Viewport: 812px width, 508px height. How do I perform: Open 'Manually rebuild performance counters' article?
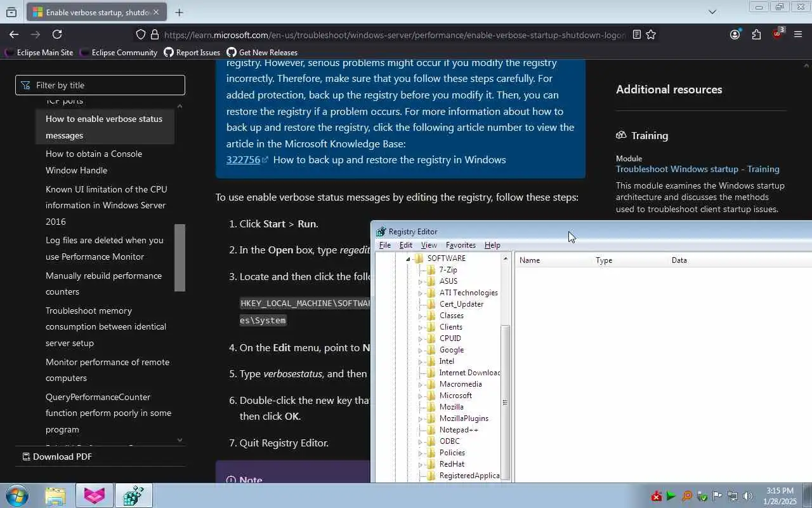point(103,284)
